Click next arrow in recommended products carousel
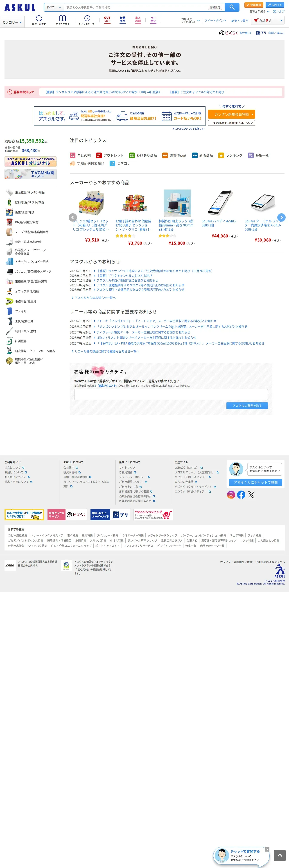This screenshot has width=289, height=868. (x=281, y=217)
